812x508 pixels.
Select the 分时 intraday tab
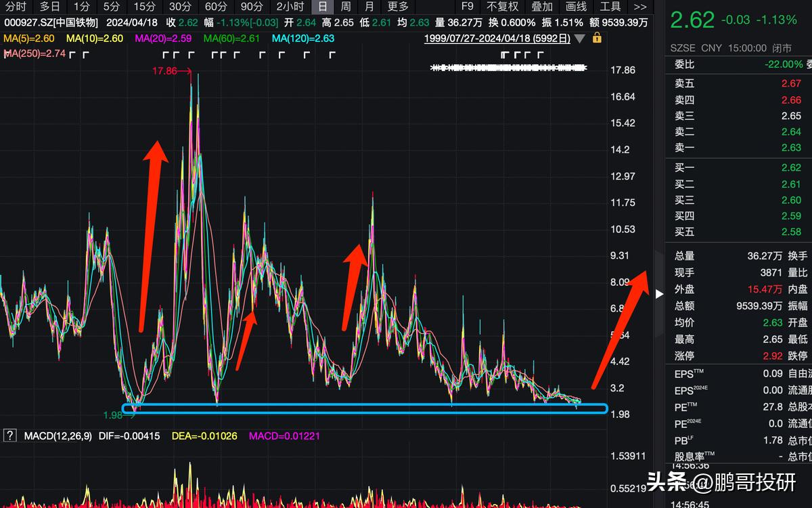[x=16, y=7]
